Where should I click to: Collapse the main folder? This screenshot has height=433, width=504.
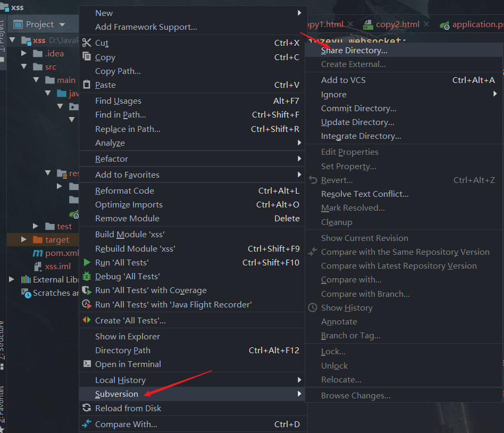(36, 80)
